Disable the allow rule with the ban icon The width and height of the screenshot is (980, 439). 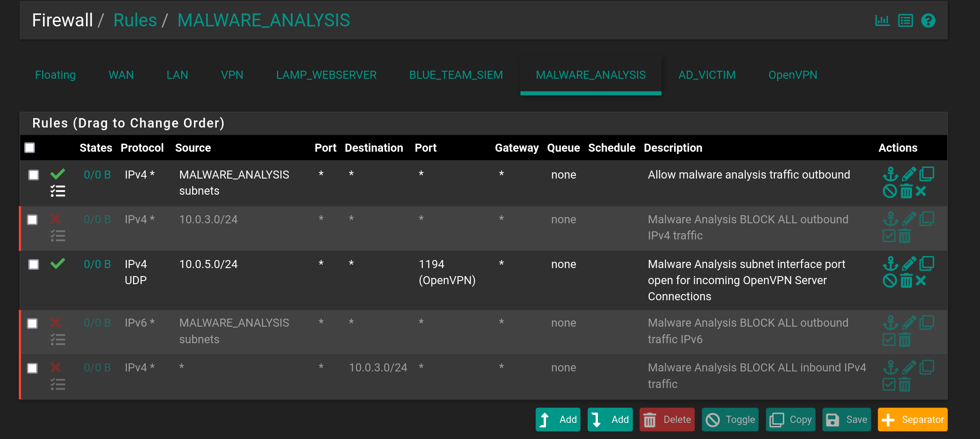(x=890, y=191)
